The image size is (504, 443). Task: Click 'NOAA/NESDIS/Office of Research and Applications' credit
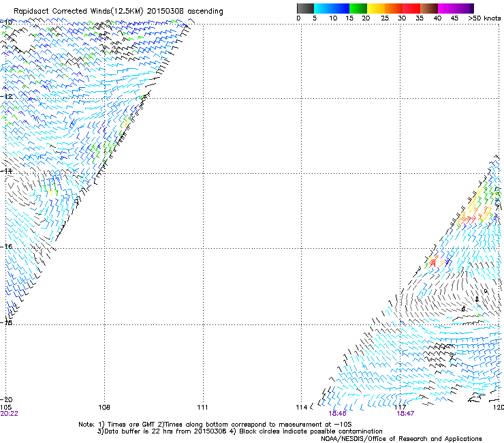tap(401, 439)
